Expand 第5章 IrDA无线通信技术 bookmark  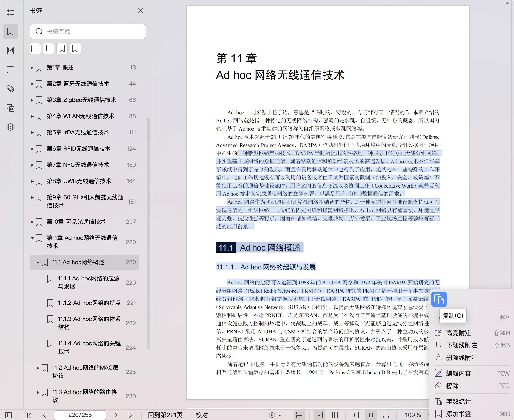click(x=32, y=133)
